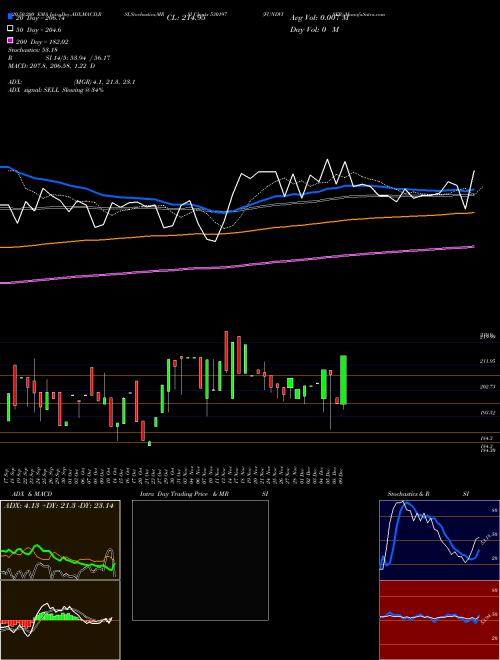Open the red RSI lower panel

coord(439,620)
